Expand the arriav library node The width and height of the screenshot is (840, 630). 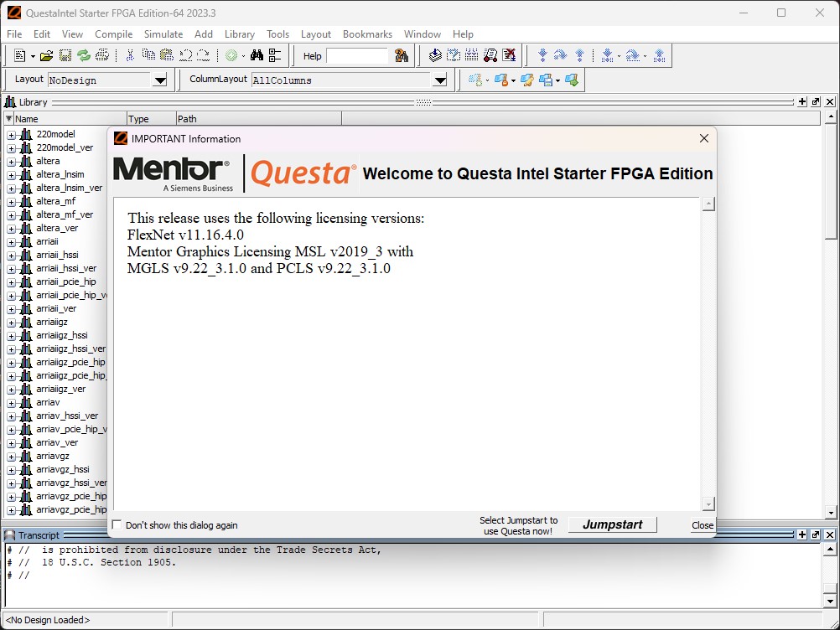click(11, 403)
